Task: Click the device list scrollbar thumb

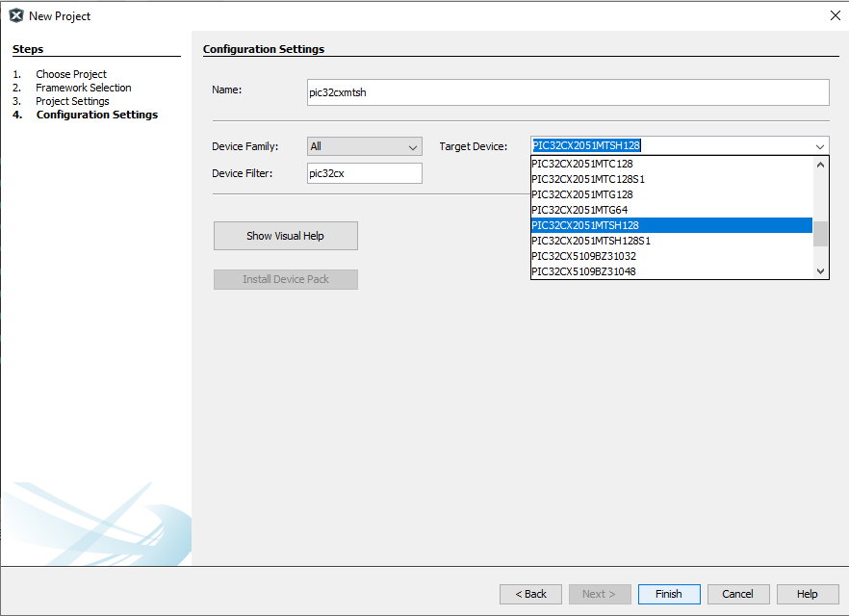Action: click(820, 234)
